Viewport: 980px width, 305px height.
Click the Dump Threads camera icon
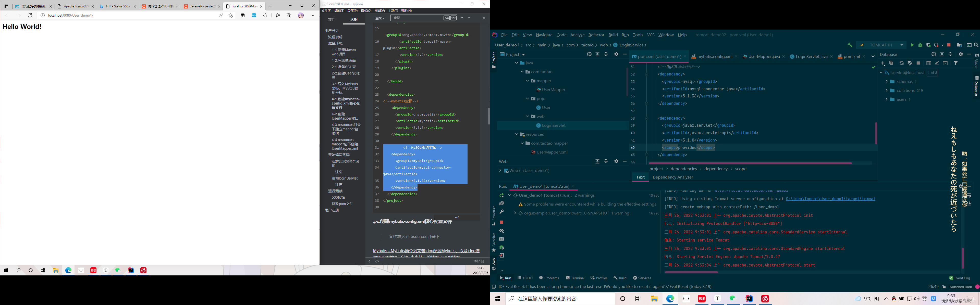point(501,239)
